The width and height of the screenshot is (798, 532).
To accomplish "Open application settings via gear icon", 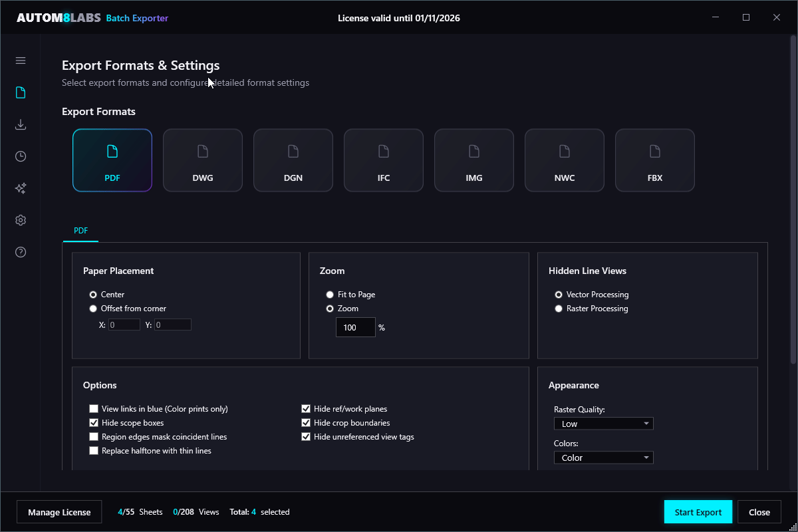I will pos(20,219).
